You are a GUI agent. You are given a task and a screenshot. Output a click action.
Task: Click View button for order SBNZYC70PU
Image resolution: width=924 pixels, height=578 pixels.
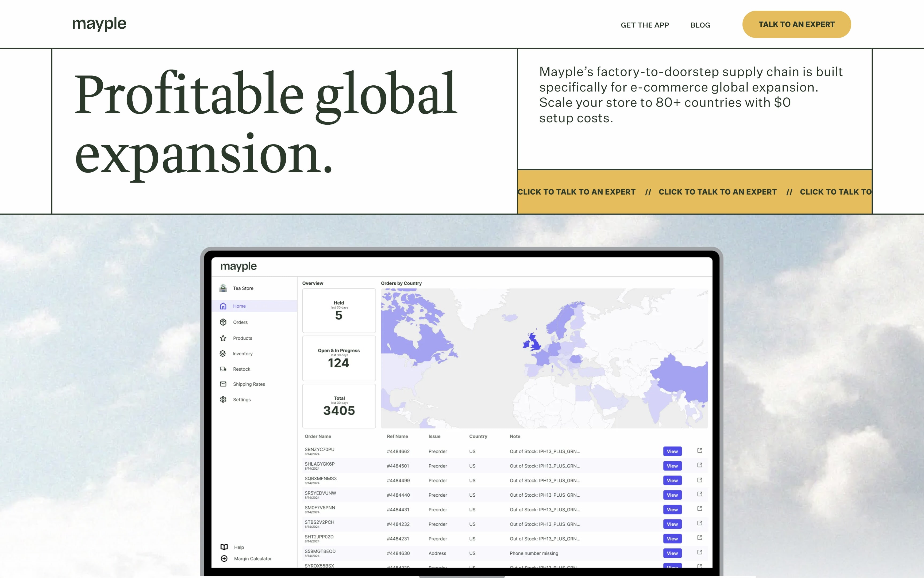(672, 451)
